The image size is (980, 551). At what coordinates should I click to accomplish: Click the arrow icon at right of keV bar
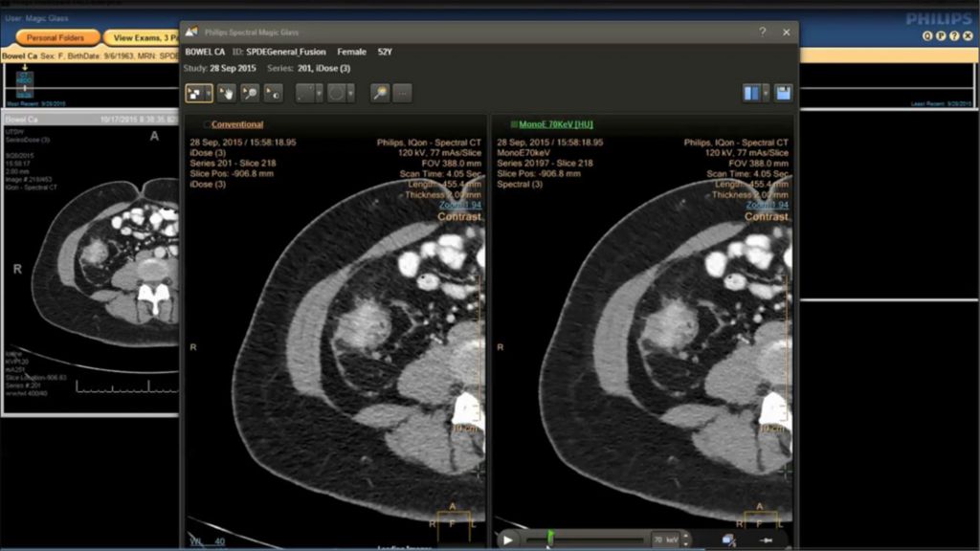pos(767,540)
